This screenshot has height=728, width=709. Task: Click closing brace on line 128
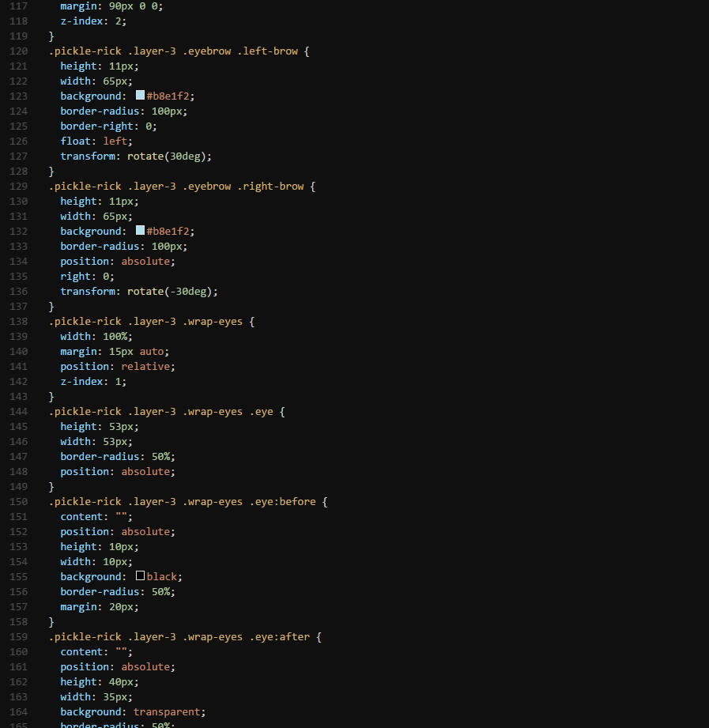tap(51, 172)
